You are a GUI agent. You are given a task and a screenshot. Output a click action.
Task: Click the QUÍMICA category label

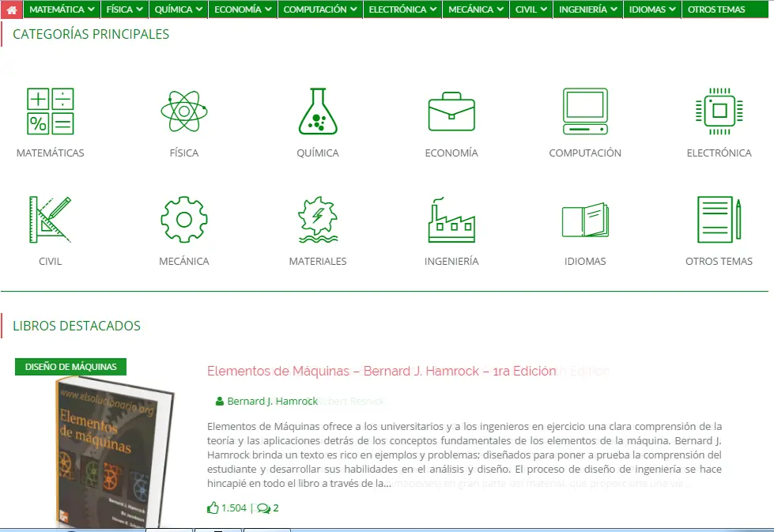[318, 153]
